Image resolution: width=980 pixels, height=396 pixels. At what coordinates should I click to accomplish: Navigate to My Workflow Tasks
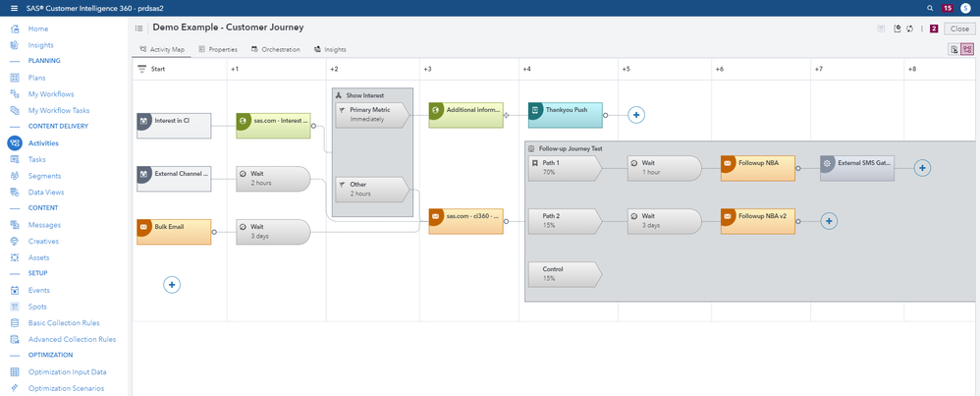[x=58, y=110]
